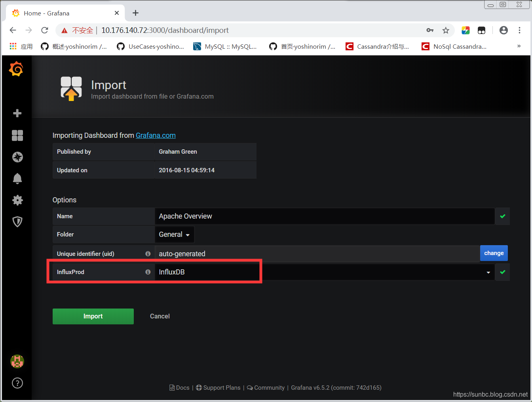
Task: Open the Community footer link
Action: (266, 387)
